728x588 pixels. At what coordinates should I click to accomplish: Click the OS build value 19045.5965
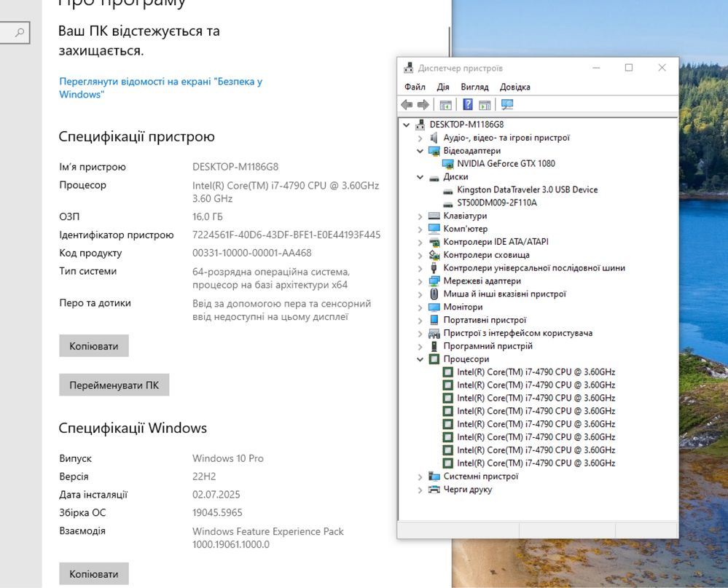[x=217, y=513]
